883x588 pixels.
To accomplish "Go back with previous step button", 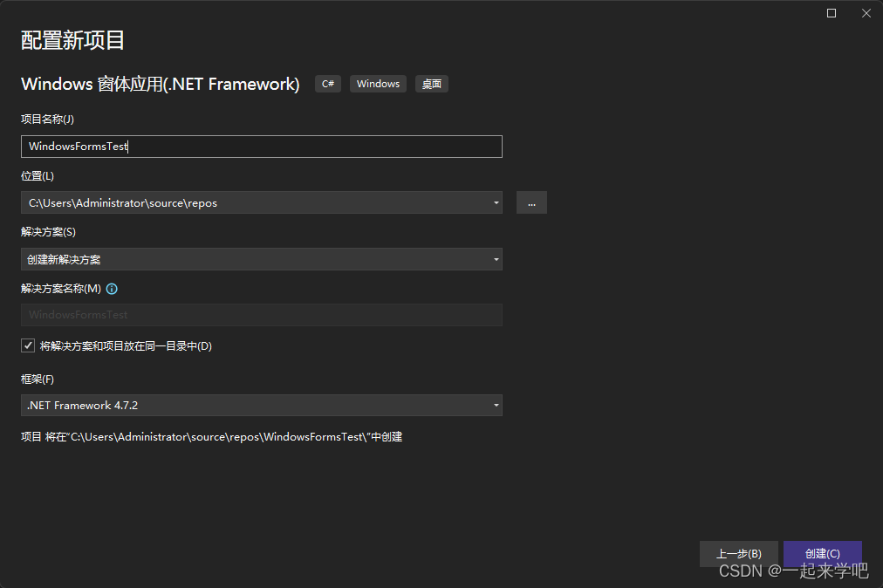I will (739, 554).
